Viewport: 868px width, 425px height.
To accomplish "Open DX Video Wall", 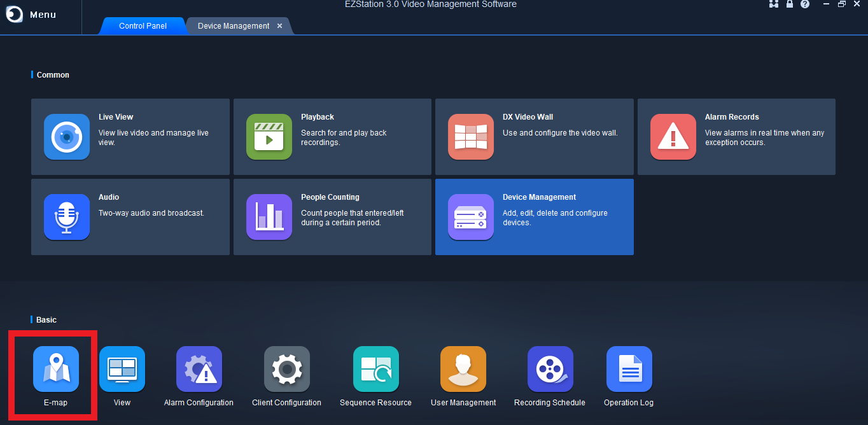I will (534, 137).
